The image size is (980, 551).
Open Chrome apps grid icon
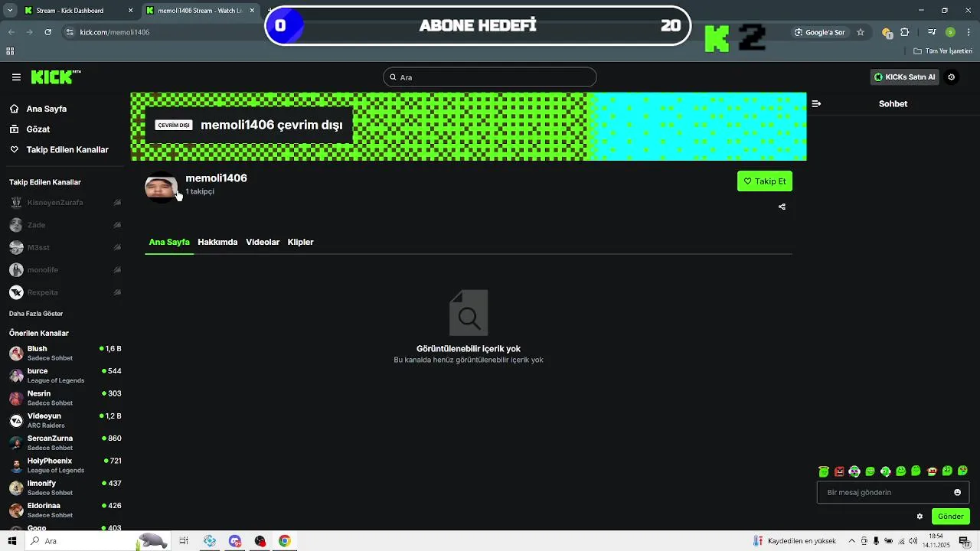10,51
